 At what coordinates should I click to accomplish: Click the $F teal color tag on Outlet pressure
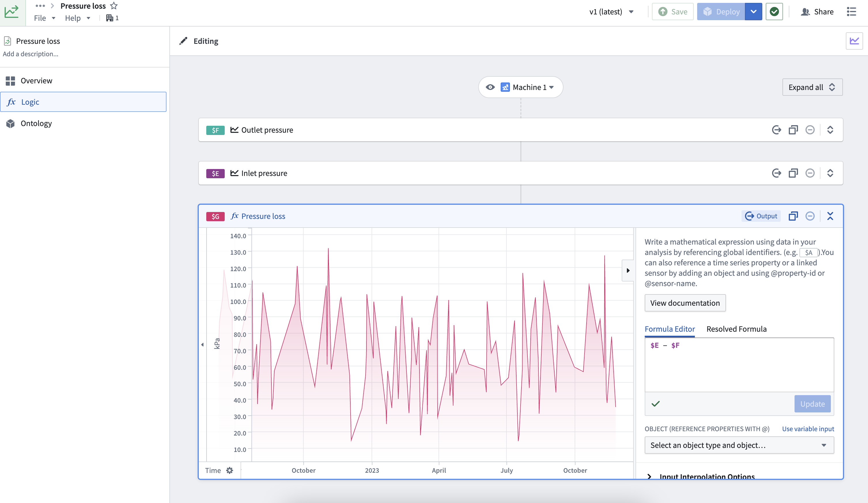(215, 130)
